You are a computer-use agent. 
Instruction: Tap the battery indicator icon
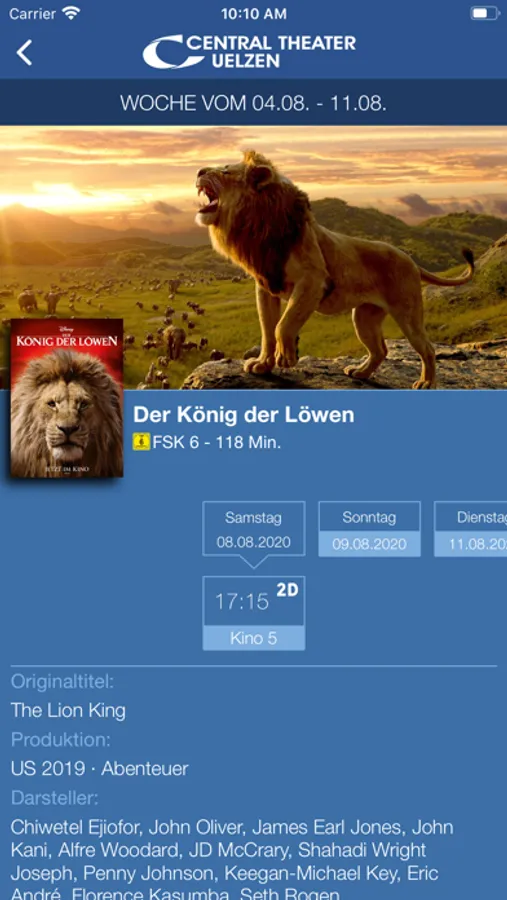[485, 13]
